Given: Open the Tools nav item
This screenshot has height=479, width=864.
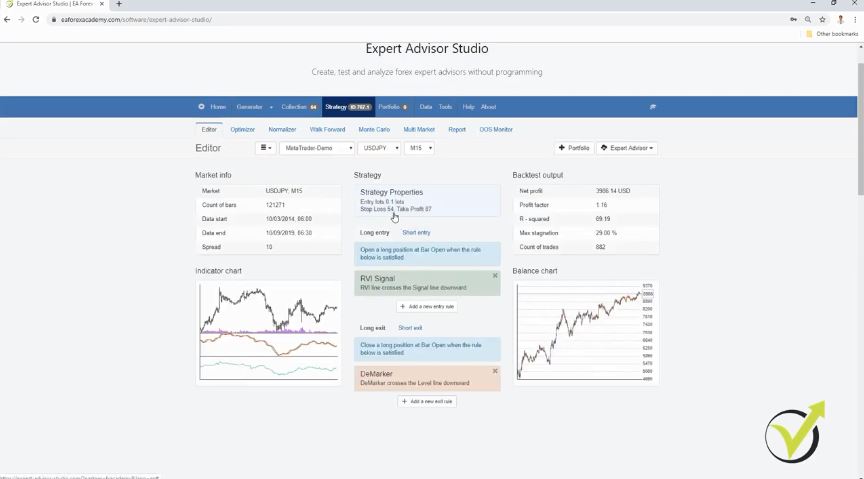Looking at the screenshot, I should coord(445,107).
